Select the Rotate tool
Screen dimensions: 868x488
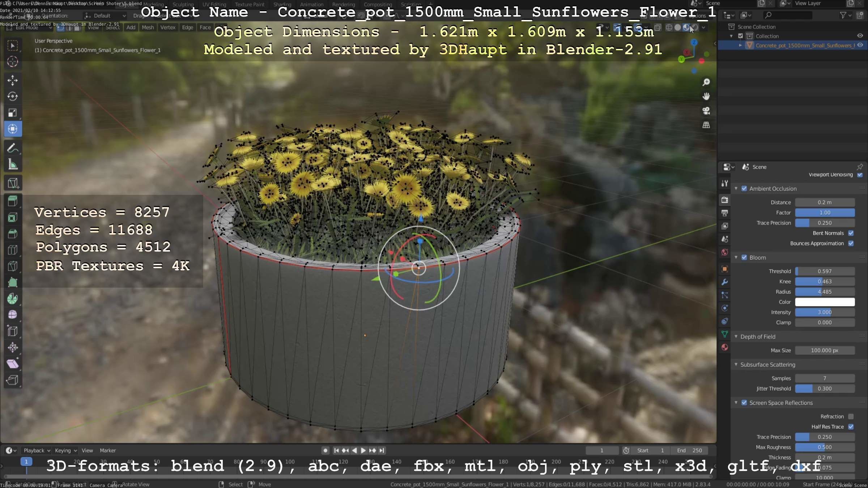(13, 97)
